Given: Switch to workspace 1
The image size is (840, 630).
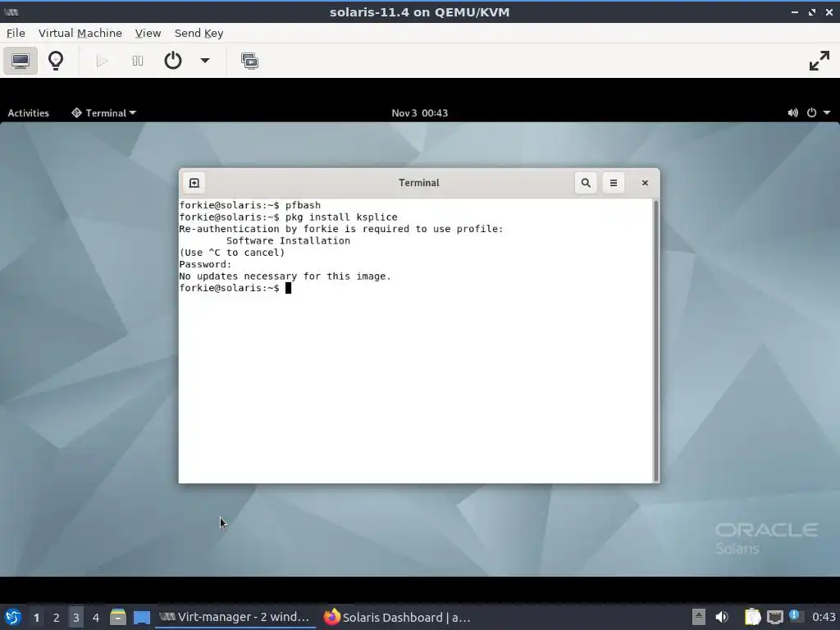Looking at the screenshot, I should 36,618.
